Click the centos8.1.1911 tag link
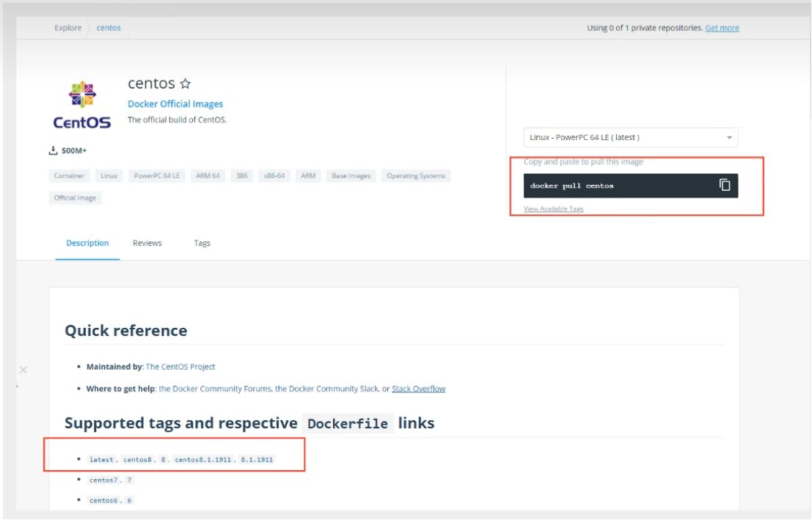 coord(203,459)
